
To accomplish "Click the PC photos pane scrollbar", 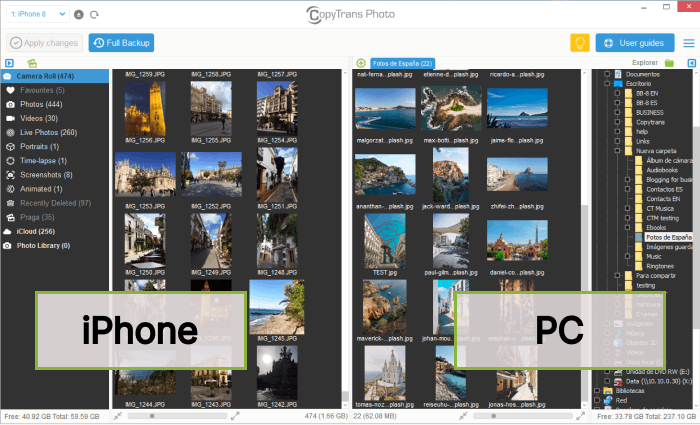I will click(584, 239).
